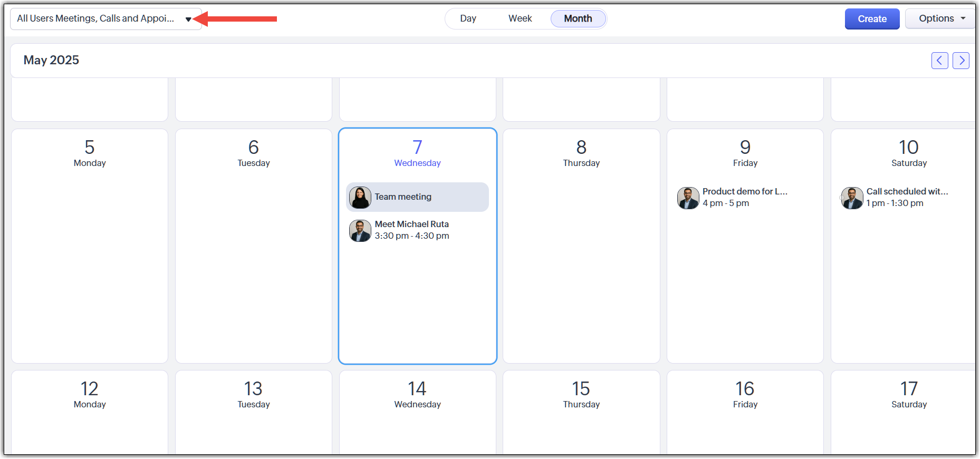Click the 1 pm - 1:30 pm time
This screenshot has width=980, height=459.
tap(895, 203)
